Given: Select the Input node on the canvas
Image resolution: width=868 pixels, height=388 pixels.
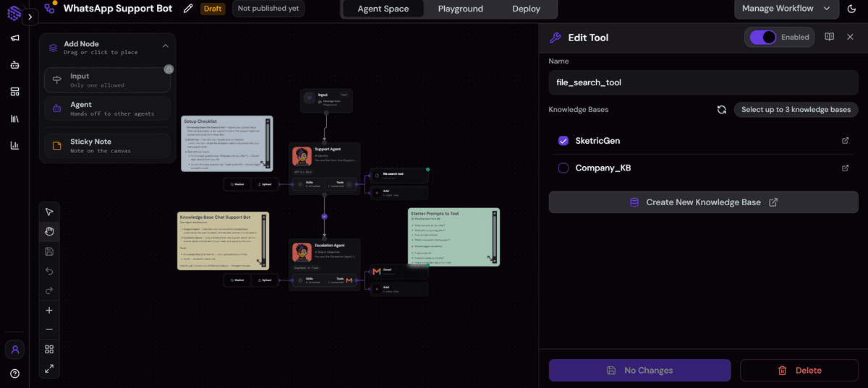Looking at the screenshot, I should pyautogui.click(x=326, y=100).
